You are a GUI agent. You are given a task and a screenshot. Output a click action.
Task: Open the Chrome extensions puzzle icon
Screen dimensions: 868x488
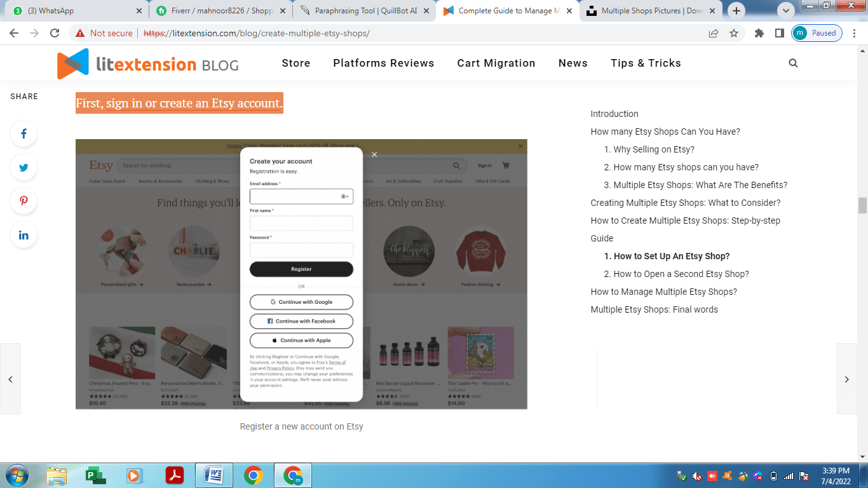[x=759, y=33]
